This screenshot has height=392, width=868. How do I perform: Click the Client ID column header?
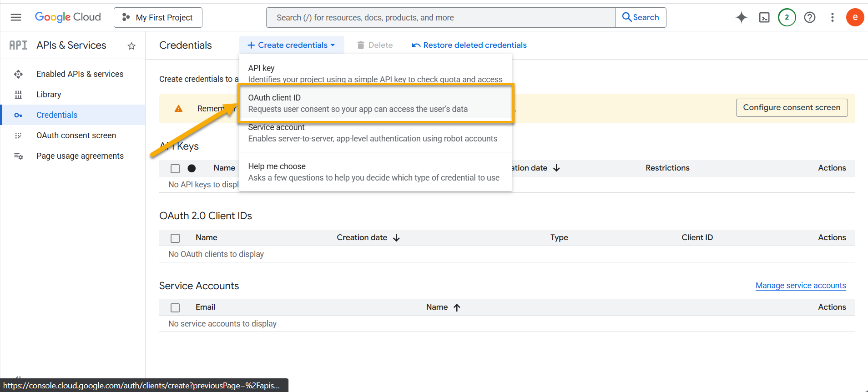pyautogui.click(x=697, y=237)
